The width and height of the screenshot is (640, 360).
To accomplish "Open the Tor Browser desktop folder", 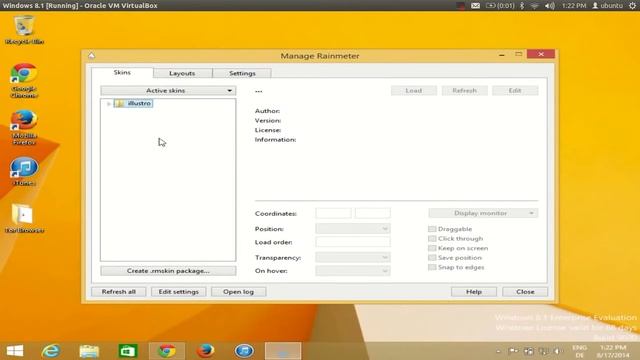I will click(x=24, y=218).
